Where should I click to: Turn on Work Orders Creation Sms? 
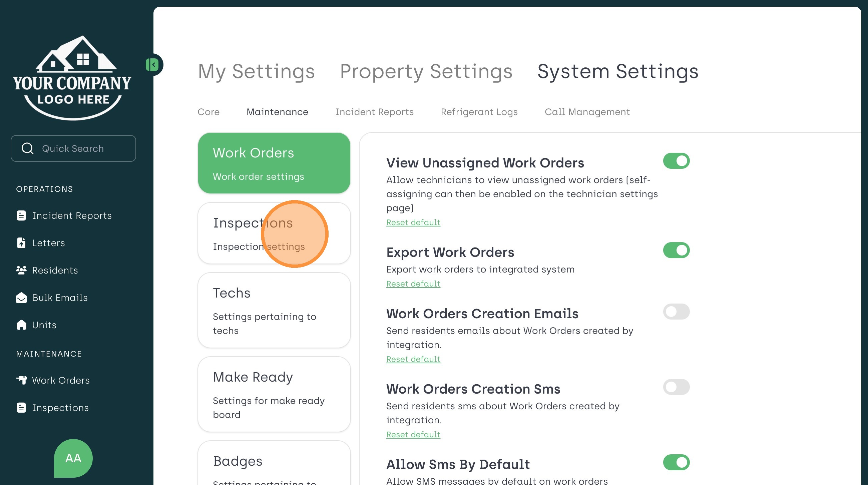click(676, 387)
